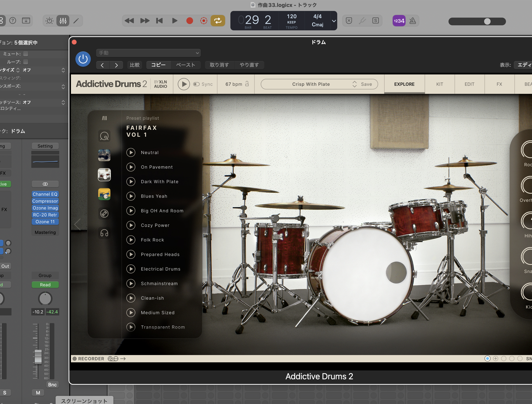Open the playlist library icon
This screenshot has height=404, width=532.
tap(105, 118)
